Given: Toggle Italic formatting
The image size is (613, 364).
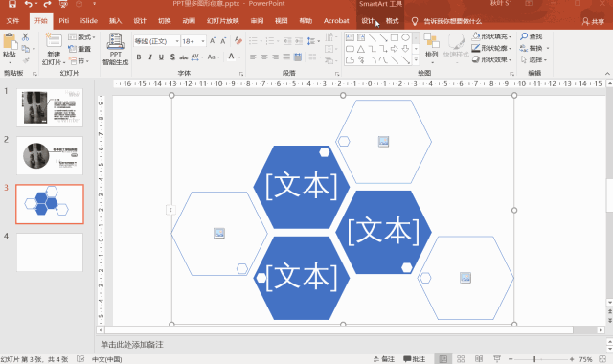Looking at the screenshot, I should pos(150,57).
